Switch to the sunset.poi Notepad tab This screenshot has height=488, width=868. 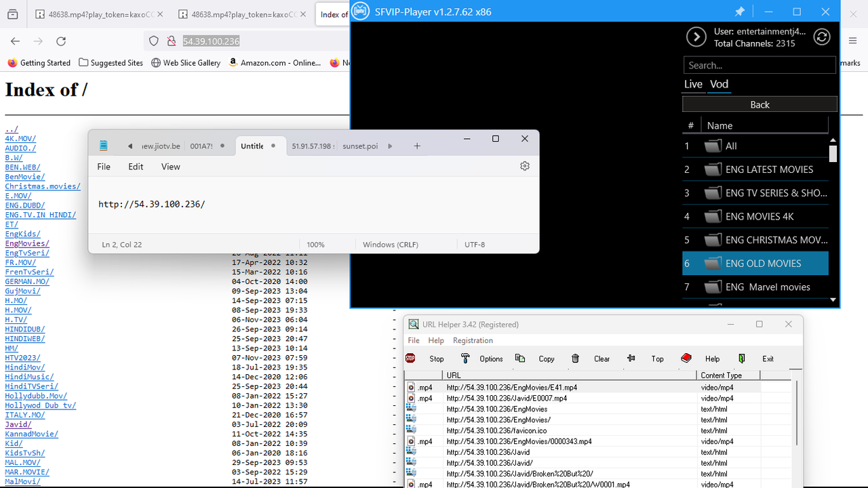pos(360,146)
